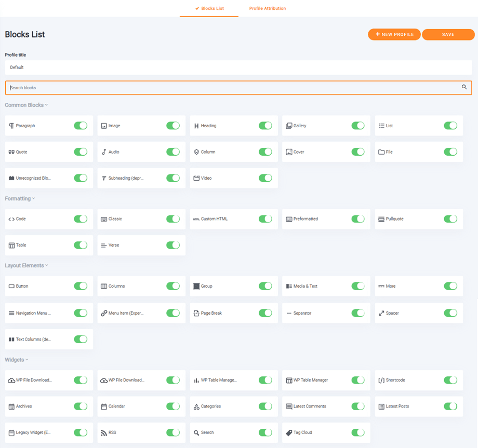Switch to the Profile Attribution tab
Image resolution: width=478 pixels, height=448 pixels.
pos(268,8)
